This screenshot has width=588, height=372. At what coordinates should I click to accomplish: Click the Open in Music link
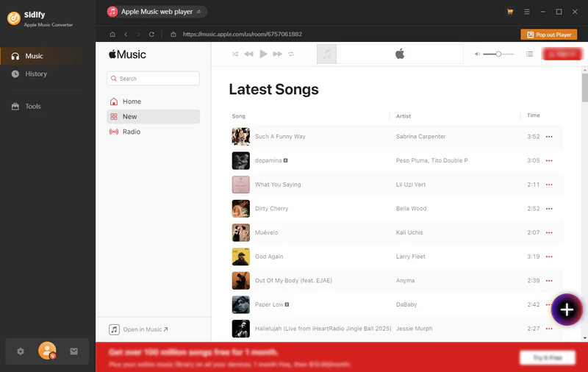click(x=138, y=329)
